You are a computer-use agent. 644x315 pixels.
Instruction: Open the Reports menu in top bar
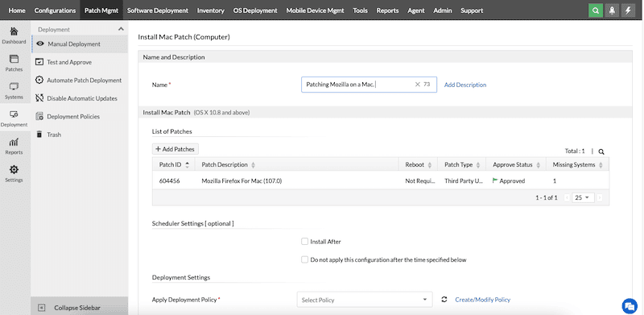click(x=387, y=10)
